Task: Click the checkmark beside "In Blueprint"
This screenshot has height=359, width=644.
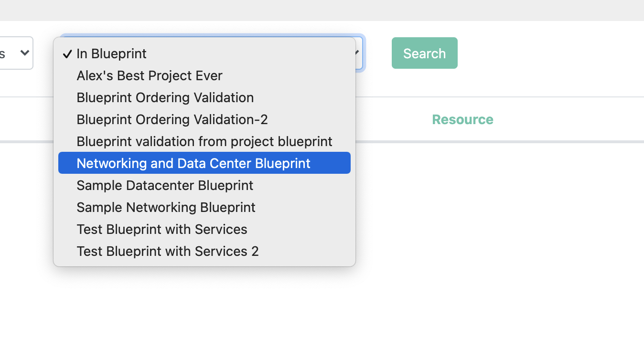Action: coord(67,53)
